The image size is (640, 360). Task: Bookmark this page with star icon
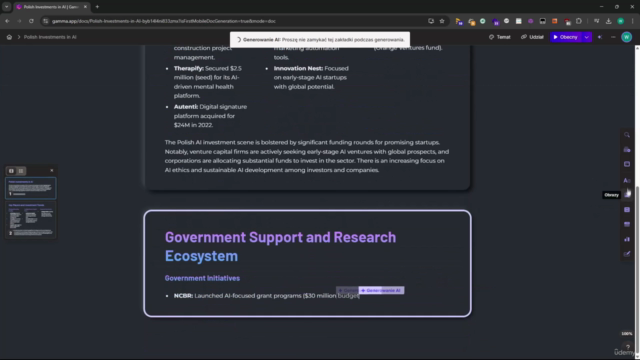[442, 21]
